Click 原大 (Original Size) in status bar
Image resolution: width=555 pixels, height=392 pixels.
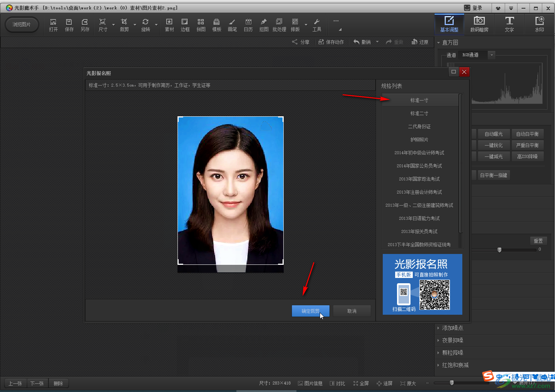coord(408,383)
